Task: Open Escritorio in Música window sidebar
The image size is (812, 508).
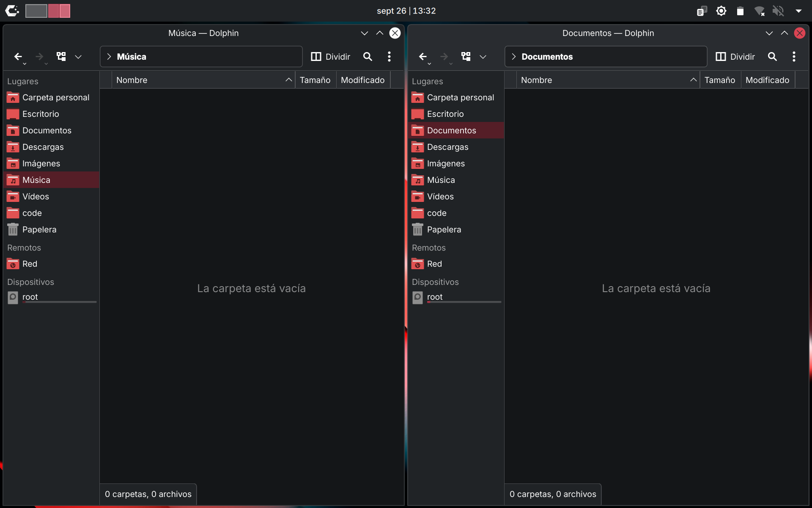Action: [51, 114]
